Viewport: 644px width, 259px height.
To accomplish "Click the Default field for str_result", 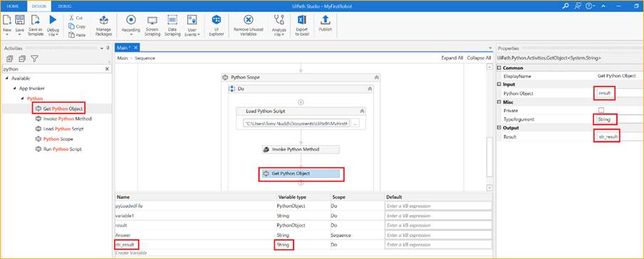I will click(x=438, y=245).
